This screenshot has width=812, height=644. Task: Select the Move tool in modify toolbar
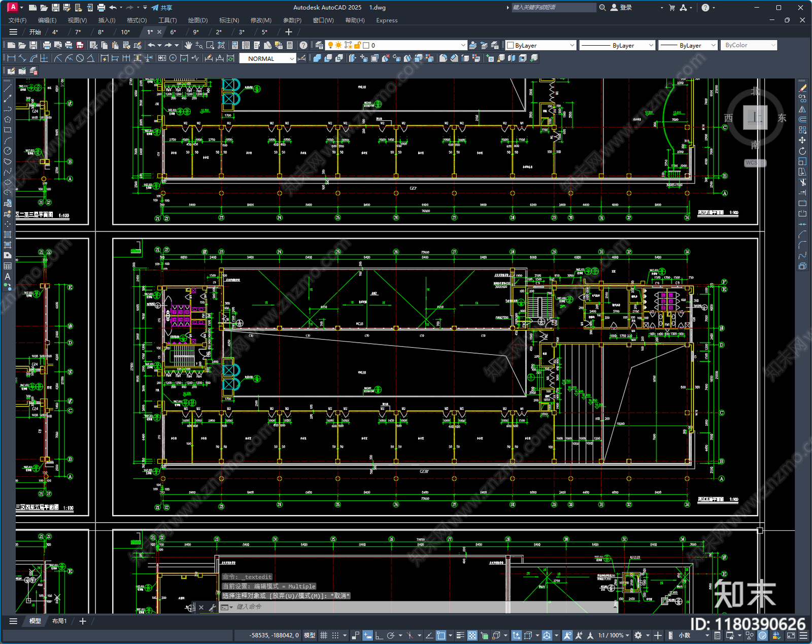coord(802,140)
